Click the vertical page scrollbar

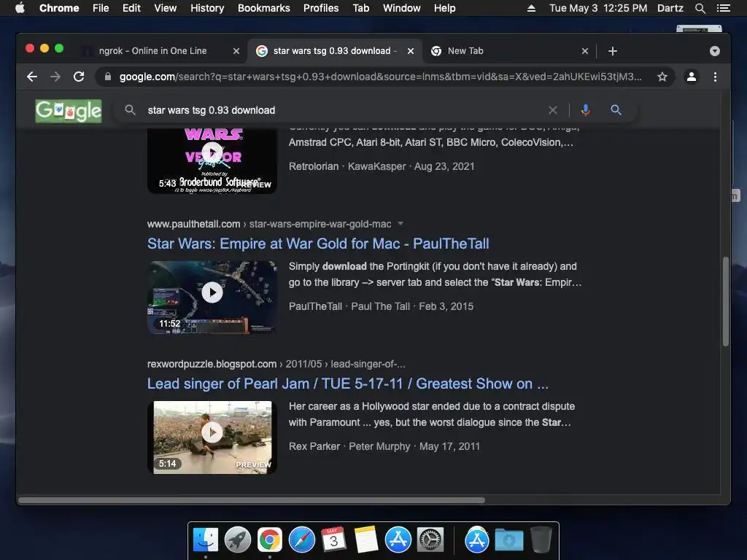(x=726, y=301)
